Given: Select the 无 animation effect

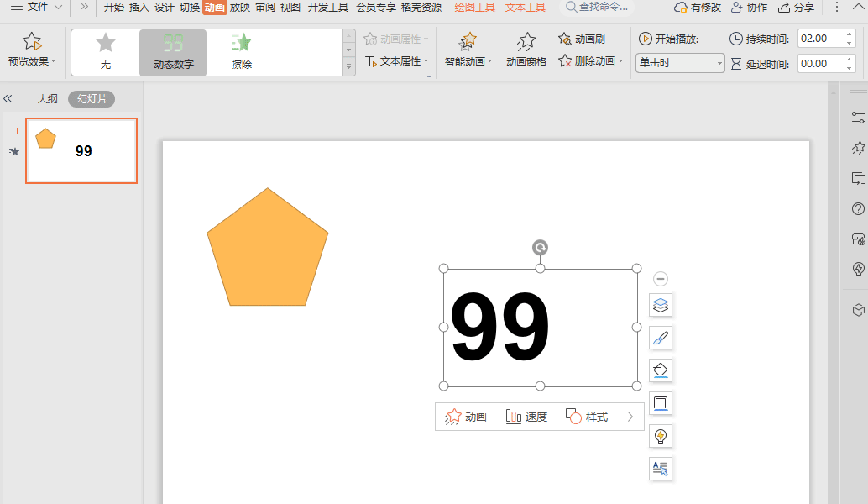Looking at the screenshot, I should (x=105, y=51).
